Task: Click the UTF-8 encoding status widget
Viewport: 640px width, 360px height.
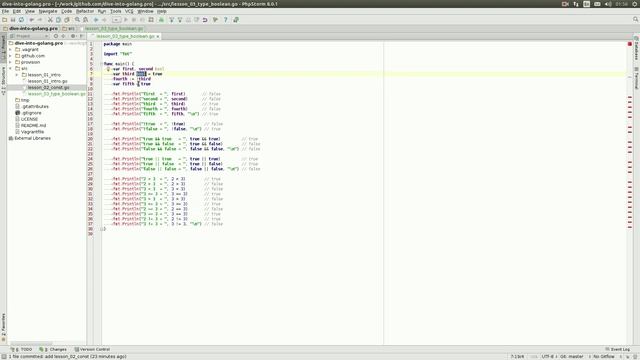Action: coord(548,357)
